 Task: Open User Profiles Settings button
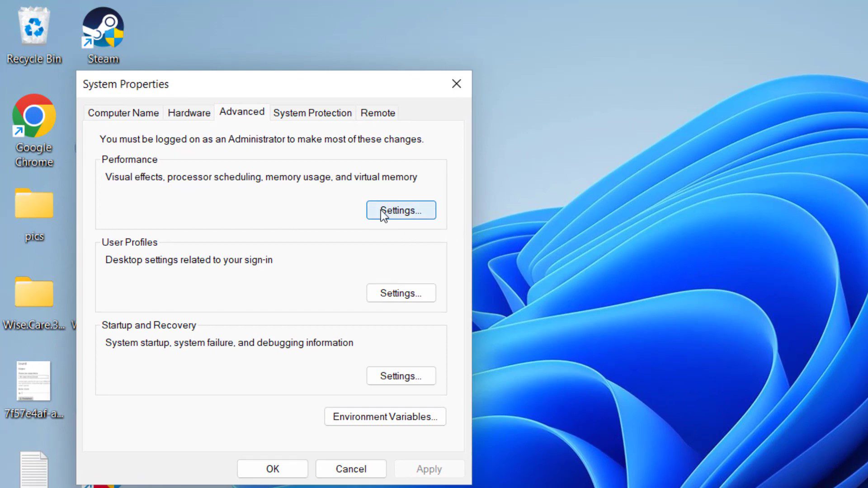401,293
